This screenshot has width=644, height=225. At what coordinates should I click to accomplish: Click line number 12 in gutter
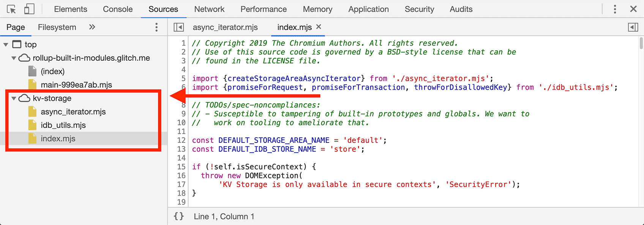click(x=181, y=140)
